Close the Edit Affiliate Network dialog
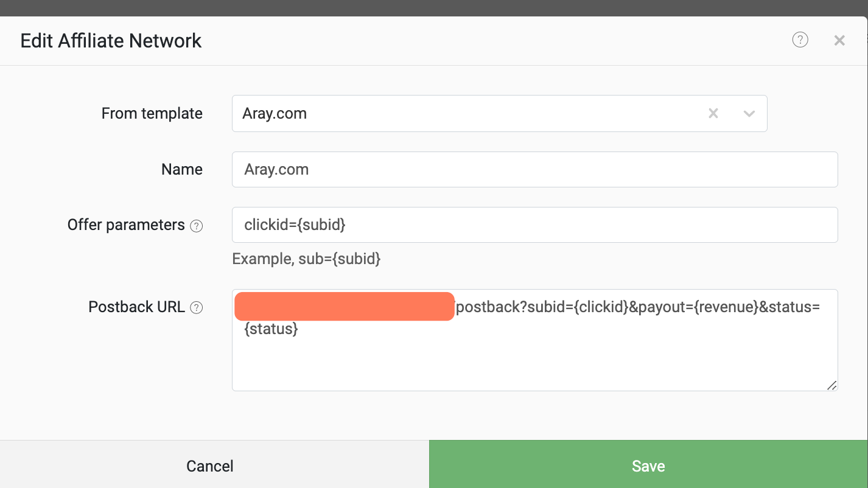 [839, 41]
